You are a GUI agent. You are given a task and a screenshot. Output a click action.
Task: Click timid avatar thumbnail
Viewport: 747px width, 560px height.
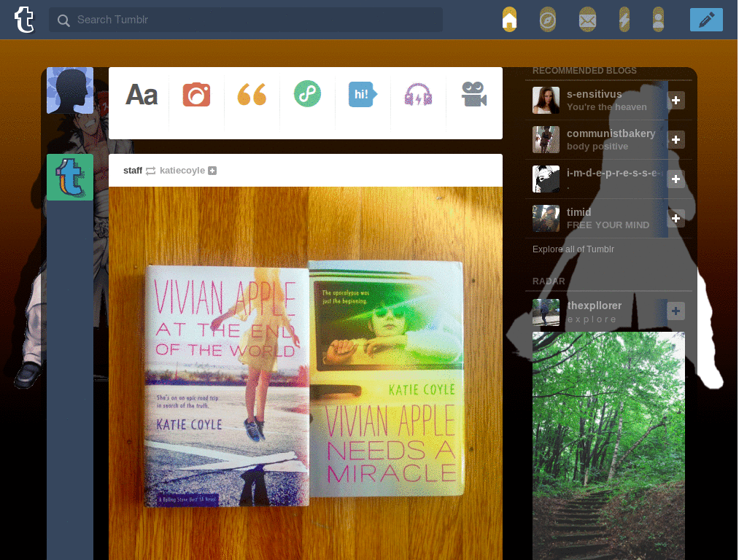pyautogui.click(x=546, y=219)
